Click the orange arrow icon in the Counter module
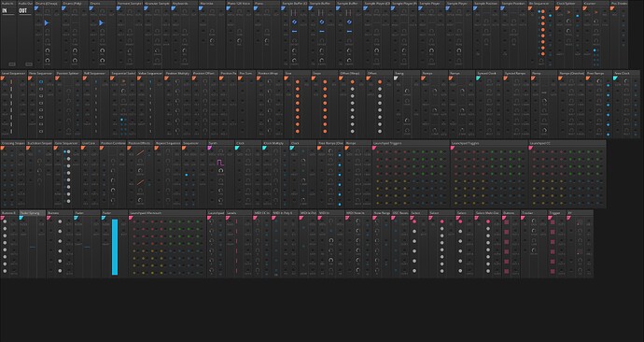 click(x=596, y=13)
